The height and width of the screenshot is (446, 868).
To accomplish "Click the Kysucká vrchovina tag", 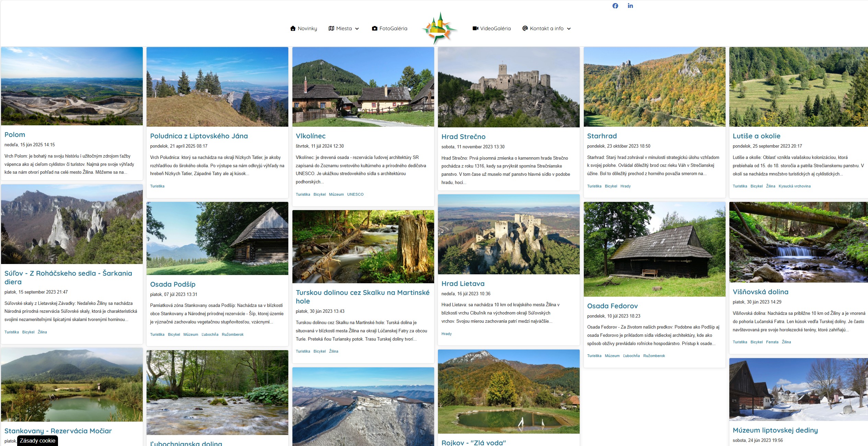I will point(794,186).
